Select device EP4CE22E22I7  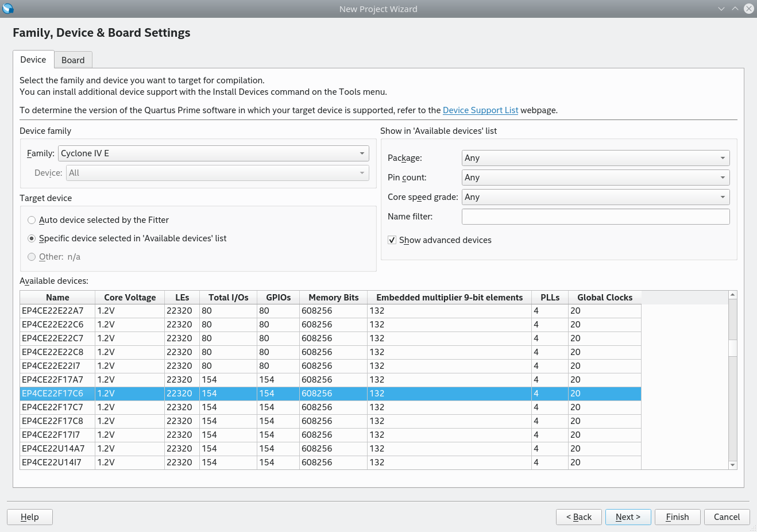pyautogui.click(x=330, y=366)
